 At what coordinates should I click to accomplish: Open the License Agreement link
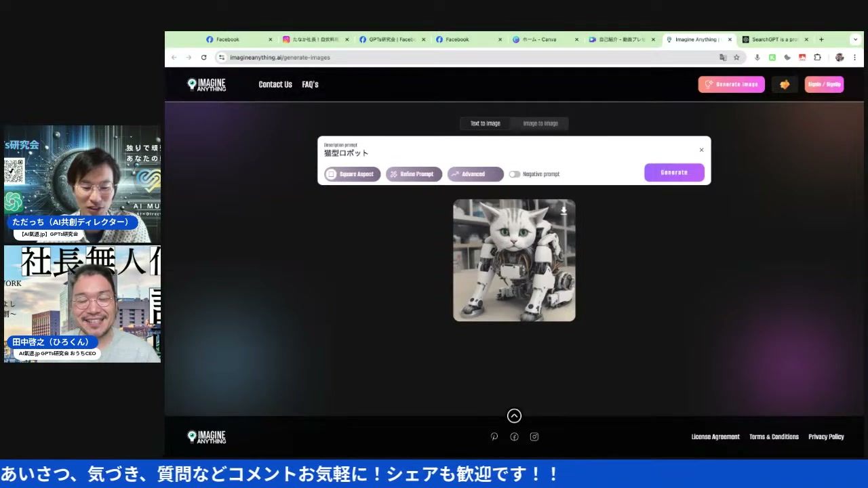[715, 437]
